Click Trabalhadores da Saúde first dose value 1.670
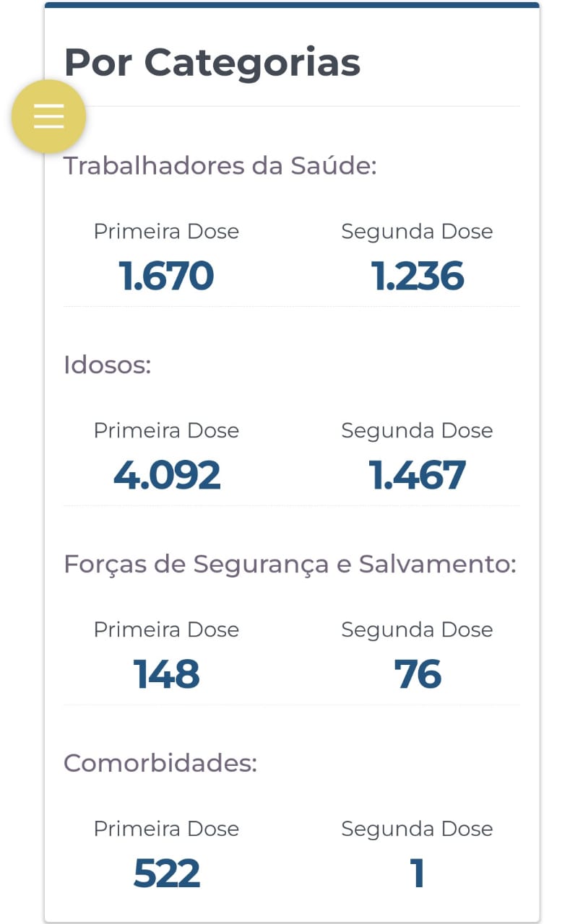 coord(166,276)
